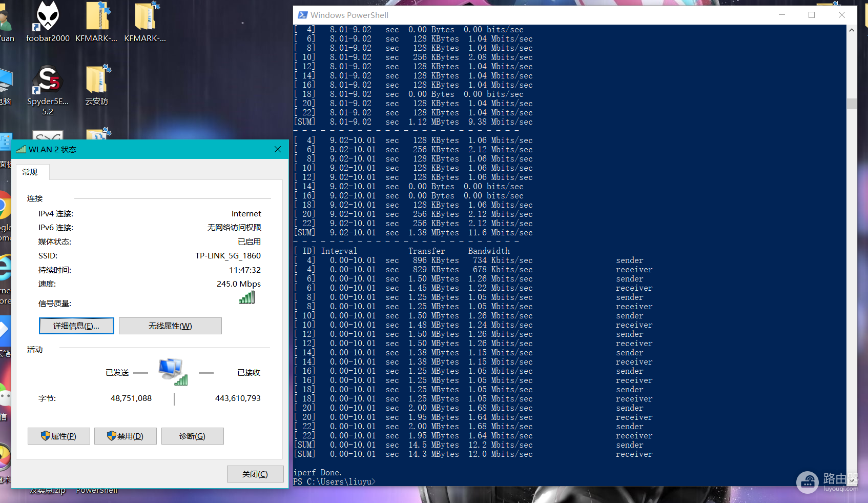Open 详细信息 details button

click(x=76, y=326)
